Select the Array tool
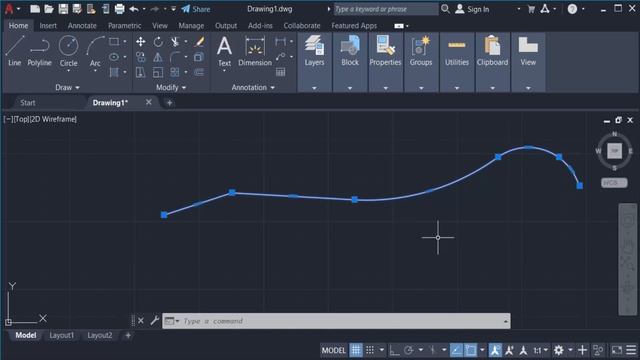Image resolution: width=640 pixels, height=360 pixels. pos(175,73)
